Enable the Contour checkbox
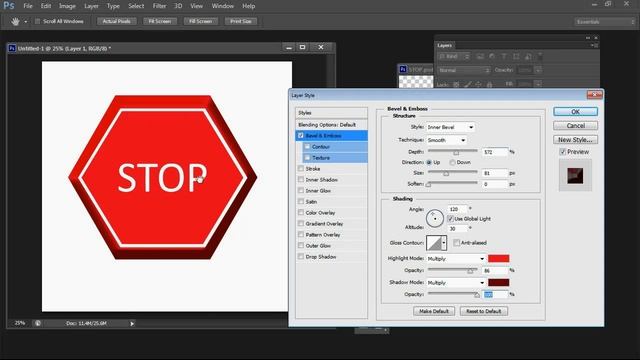 coord(307,147)
